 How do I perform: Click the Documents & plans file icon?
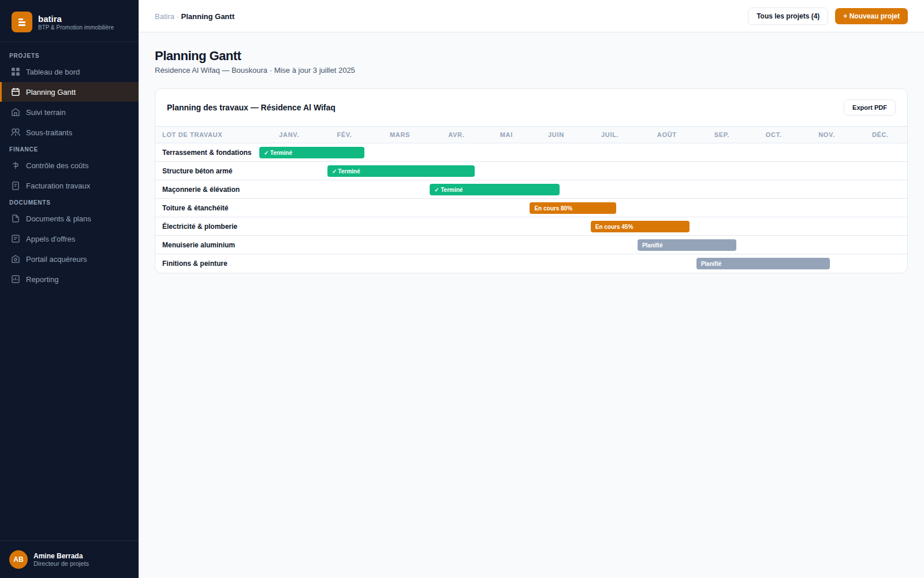click(x=16, y=218)
